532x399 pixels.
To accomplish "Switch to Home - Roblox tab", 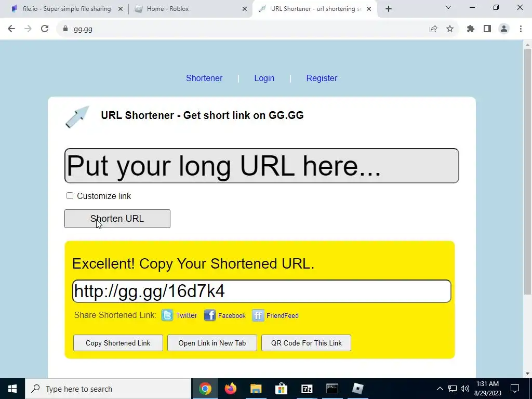I will [x=190, y=9].
